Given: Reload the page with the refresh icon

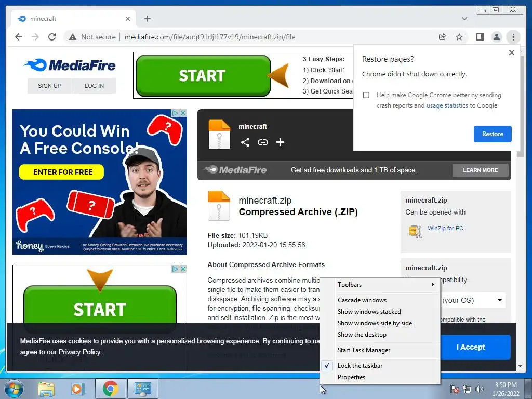Looking at the screenshot, I should pyautogui.click(x=52, y=37).
